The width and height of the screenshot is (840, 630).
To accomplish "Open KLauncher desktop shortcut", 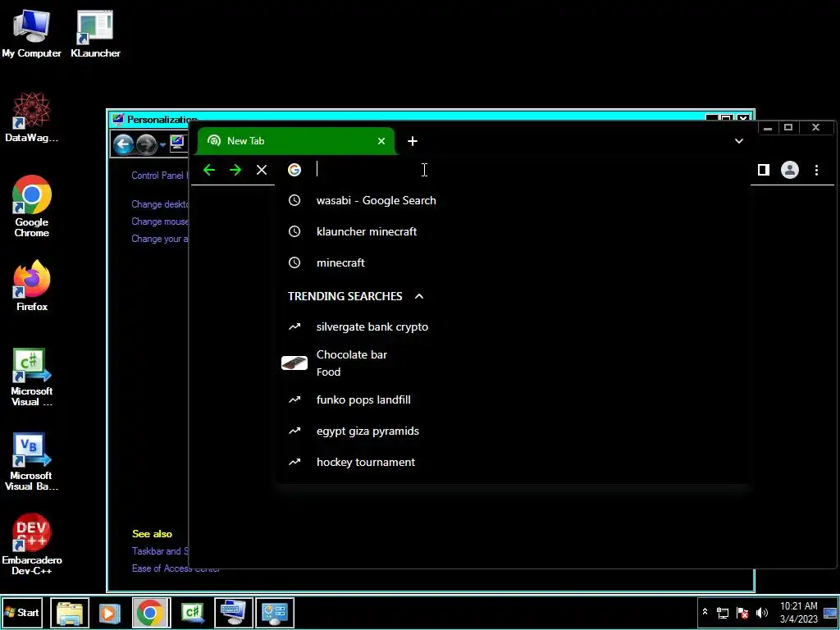I will pyautogui.click(x=95, y=34).
